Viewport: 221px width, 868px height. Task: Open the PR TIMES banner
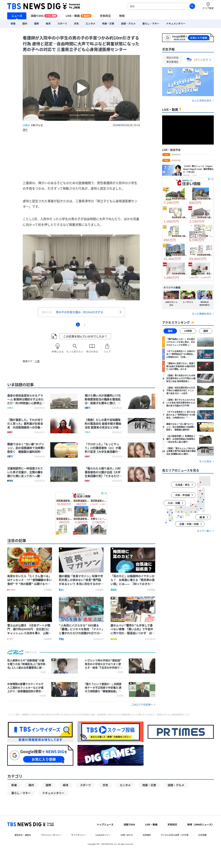click(181, 732)
